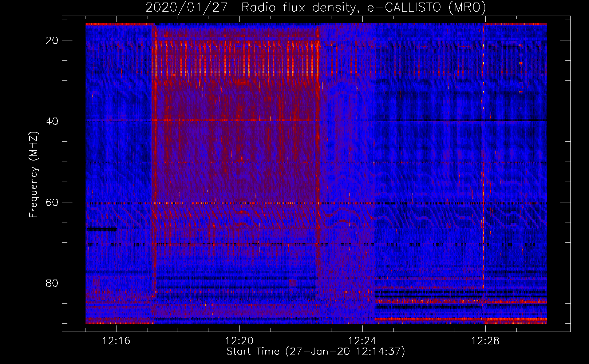Image resolution: width=589 pixels, height=364 pixels.
Task: Click the 'Start Time (27-Jan-20 12:14:37)' label
Action: click(x=316, y=352)
